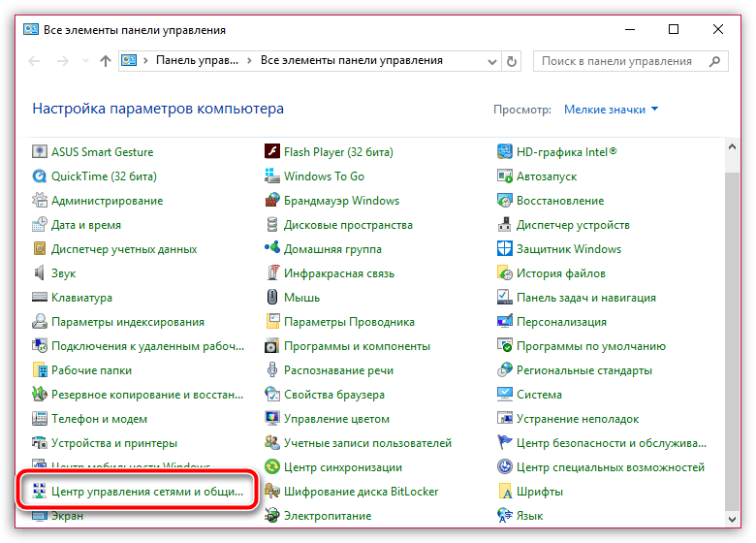
Task: Open the Центр синхронизации green icon
Action: [x=272, y=466]
